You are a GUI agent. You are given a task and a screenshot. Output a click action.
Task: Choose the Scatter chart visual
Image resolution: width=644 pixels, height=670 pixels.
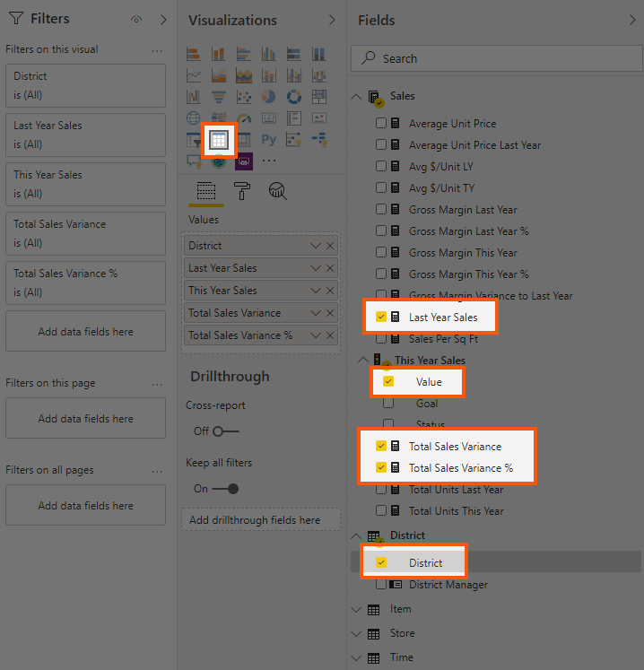(244, 97)
